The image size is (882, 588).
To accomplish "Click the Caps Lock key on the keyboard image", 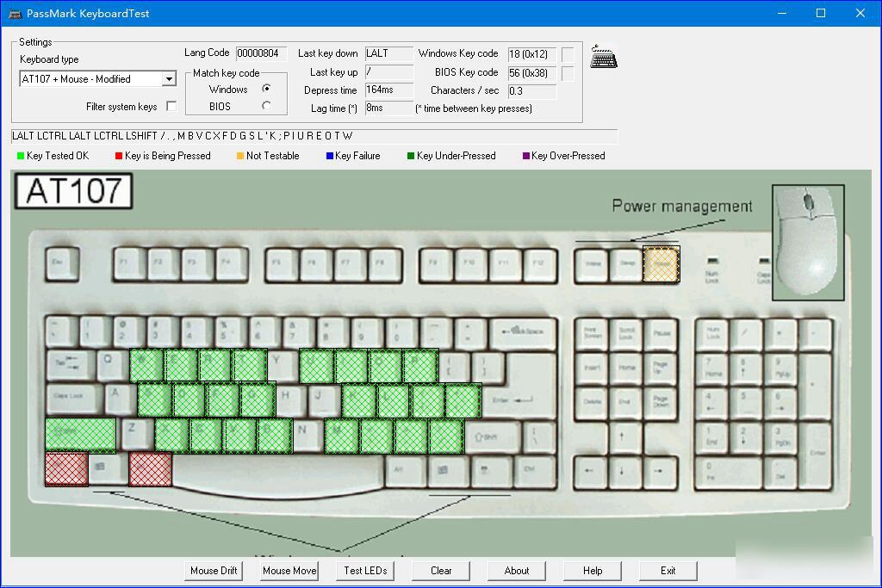I will click(x=74, y=399).
